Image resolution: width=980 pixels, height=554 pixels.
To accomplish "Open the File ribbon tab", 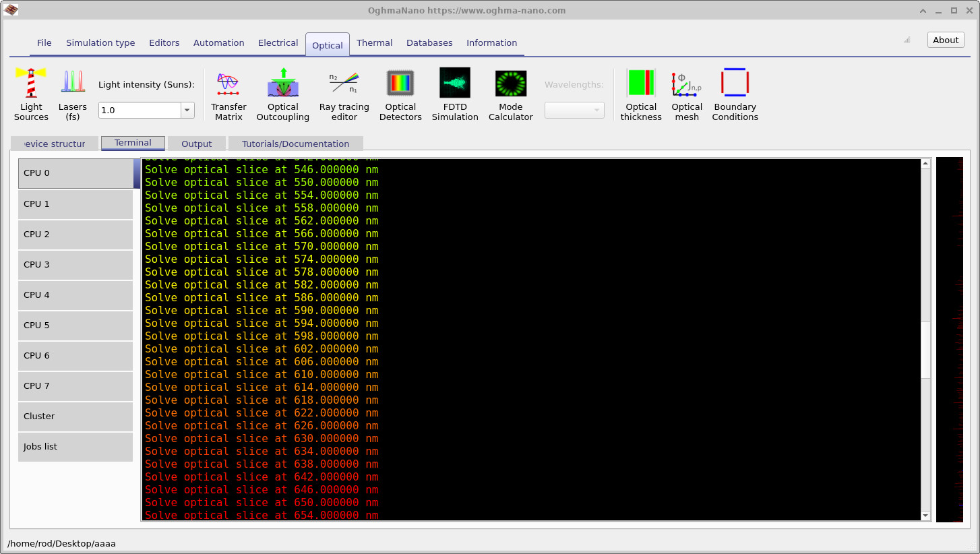I will [44, 42].
